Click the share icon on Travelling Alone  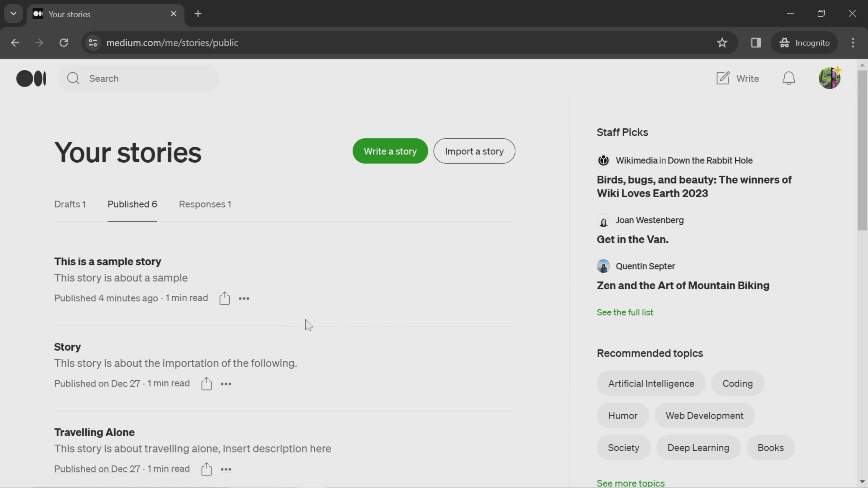coord(206,469)
